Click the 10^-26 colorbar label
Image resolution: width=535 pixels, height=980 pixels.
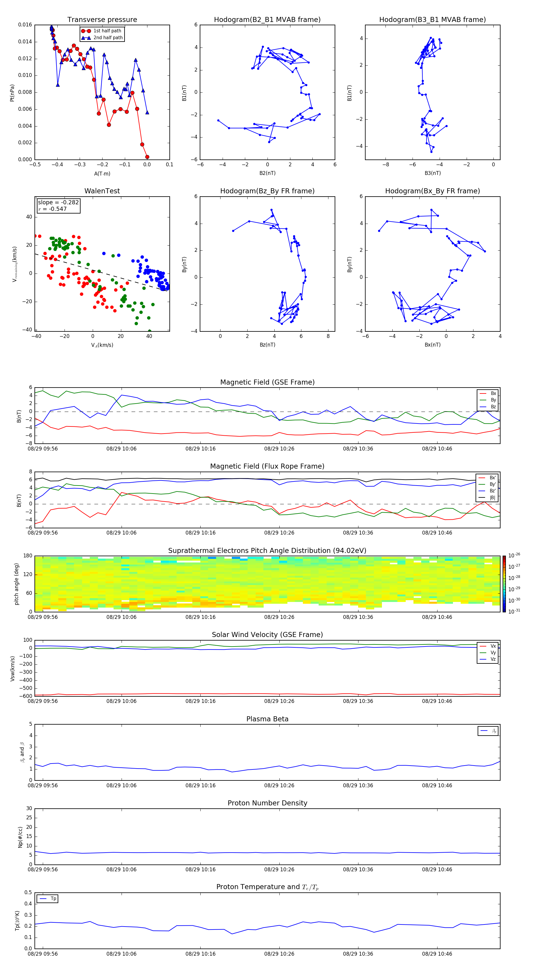coord(514,555)
